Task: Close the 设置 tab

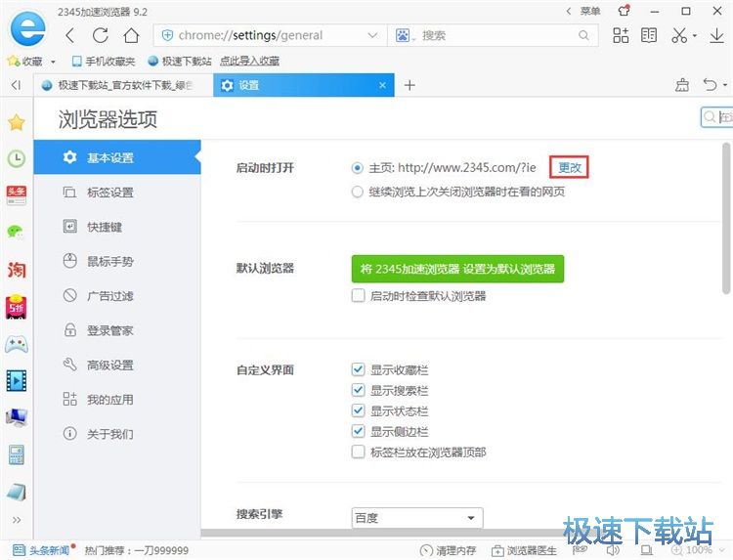Action: (382, 85)
